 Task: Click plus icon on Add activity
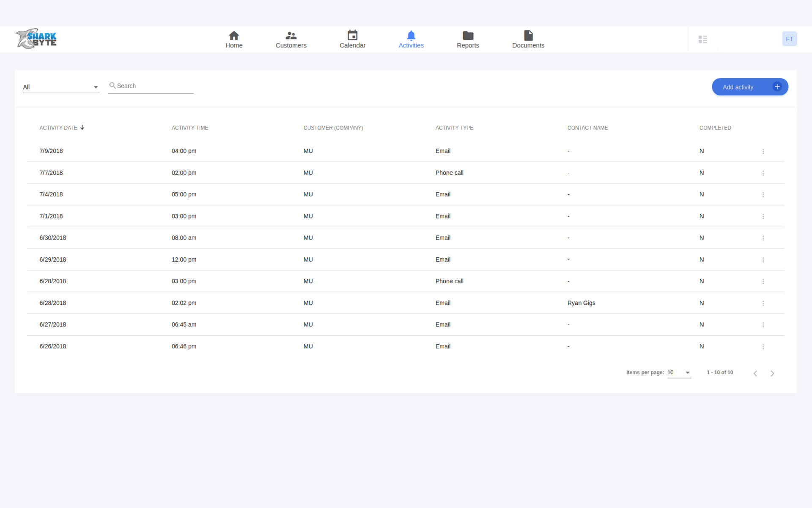(777, 87)
